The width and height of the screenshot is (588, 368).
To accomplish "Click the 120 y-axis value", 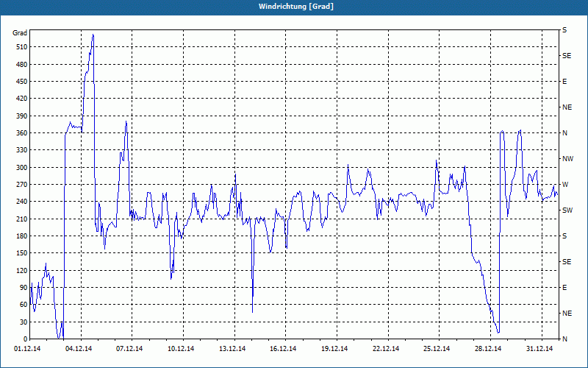I will click(23, 270).
